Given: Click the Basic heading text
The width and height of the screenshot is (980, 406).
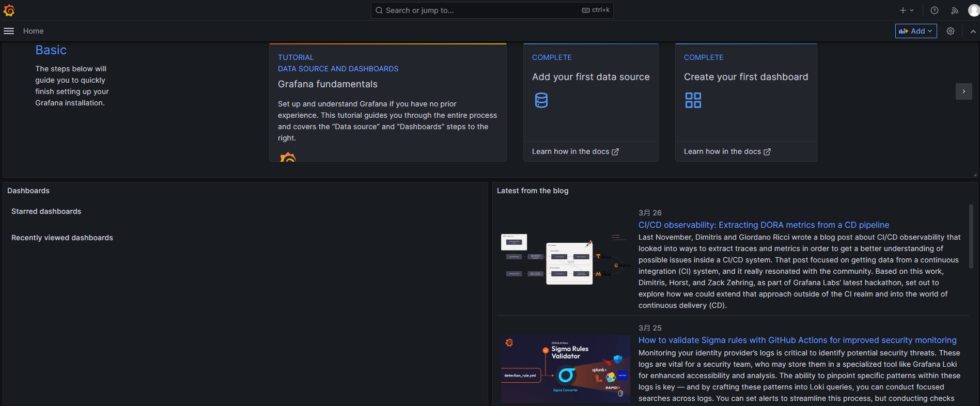Looking at the screenshot, I should click(x=51, y=50).
